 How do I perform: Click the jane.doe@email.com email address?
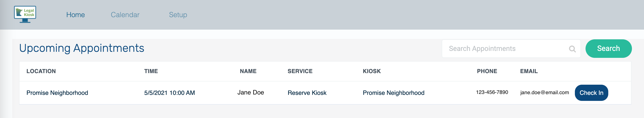[544, 93]
